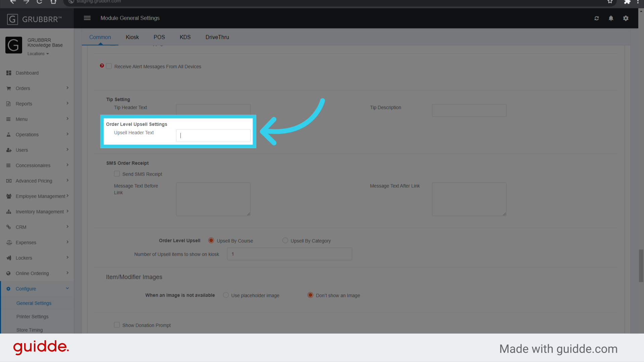Expand the Orders menu chevron
644x362 pixels.
pos(67,88)
